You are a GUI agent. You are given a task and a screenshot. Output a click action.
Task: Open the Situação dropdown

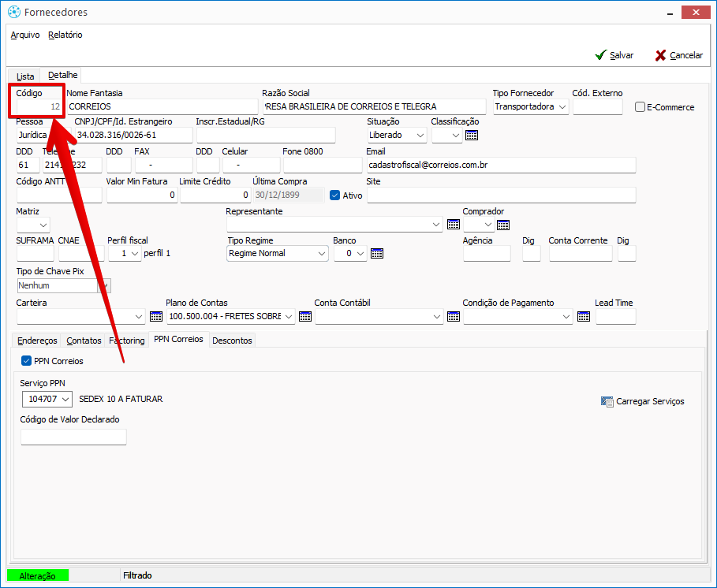point(420,136)
